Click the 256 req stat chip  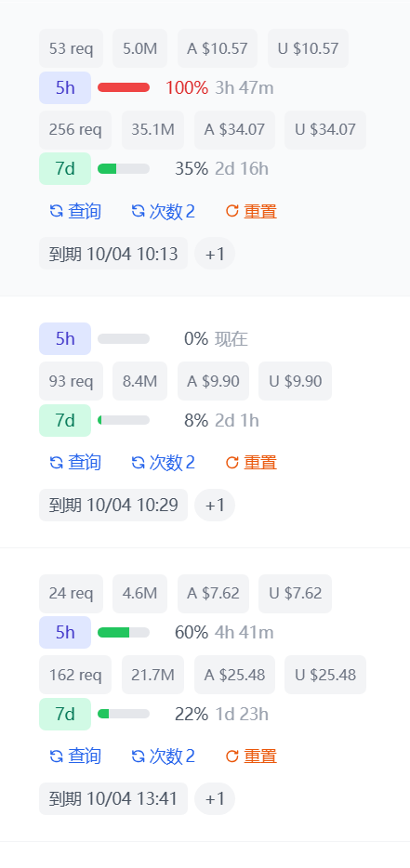pos(75,130)
